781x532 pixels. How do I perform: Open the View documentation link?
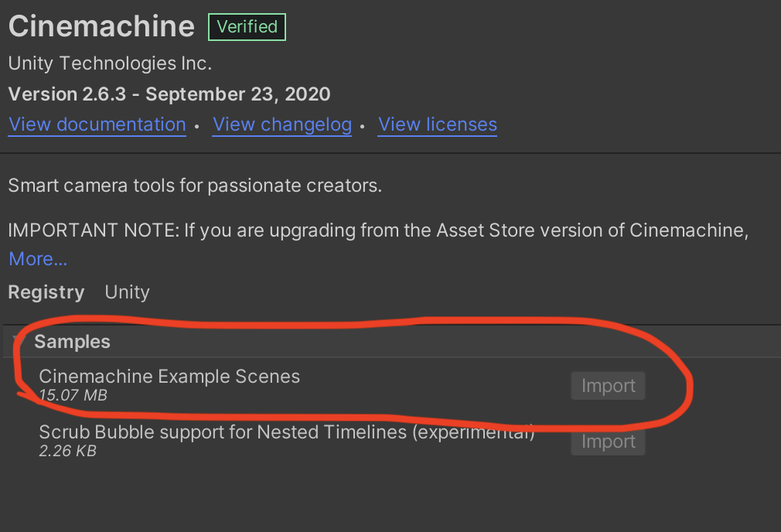pyautogui.click(x=97, y=124)
